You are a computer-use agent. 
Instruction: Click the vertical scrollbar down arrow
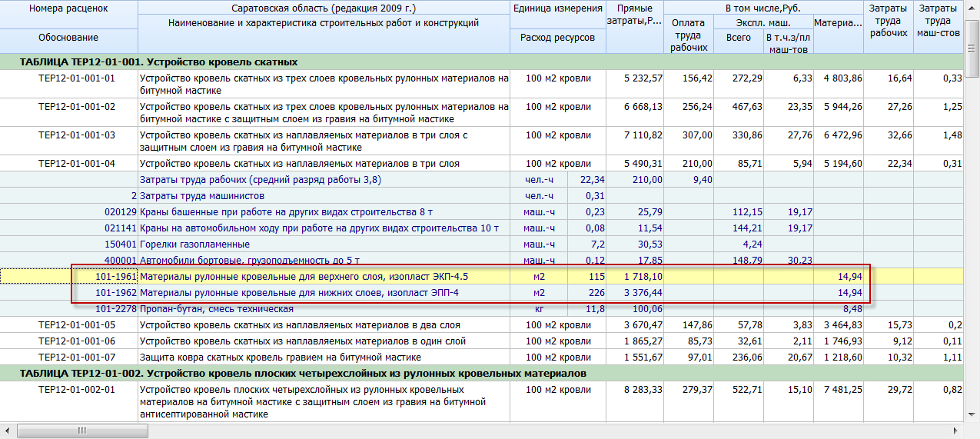972,416
